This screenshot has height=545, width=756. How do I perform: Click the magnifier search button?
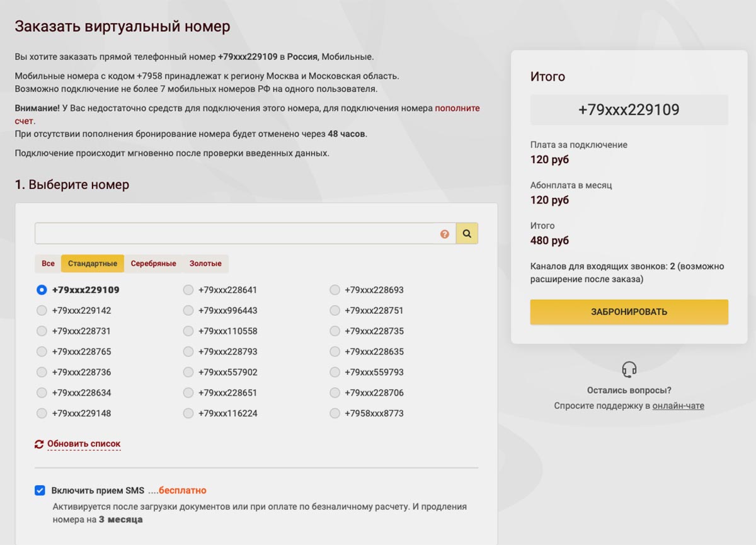pyautogui.click(x=467, y=234)
